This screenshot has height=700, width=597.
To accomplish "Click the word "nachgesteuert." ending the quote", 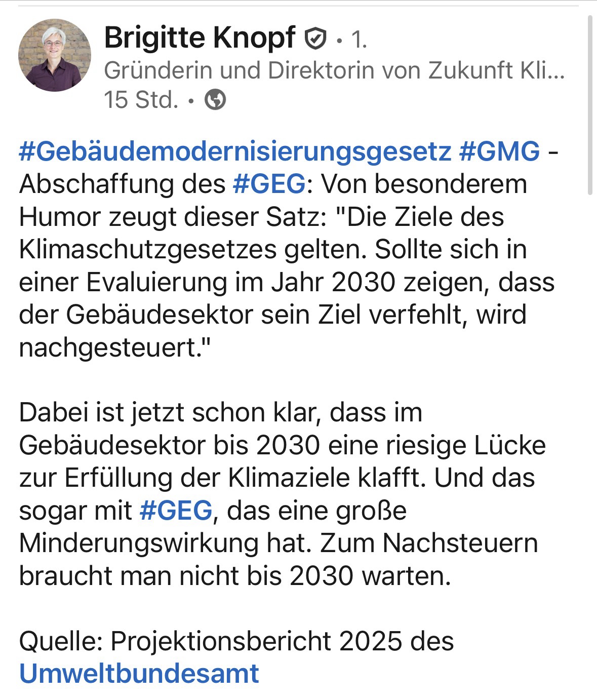I will coord(114,347).
